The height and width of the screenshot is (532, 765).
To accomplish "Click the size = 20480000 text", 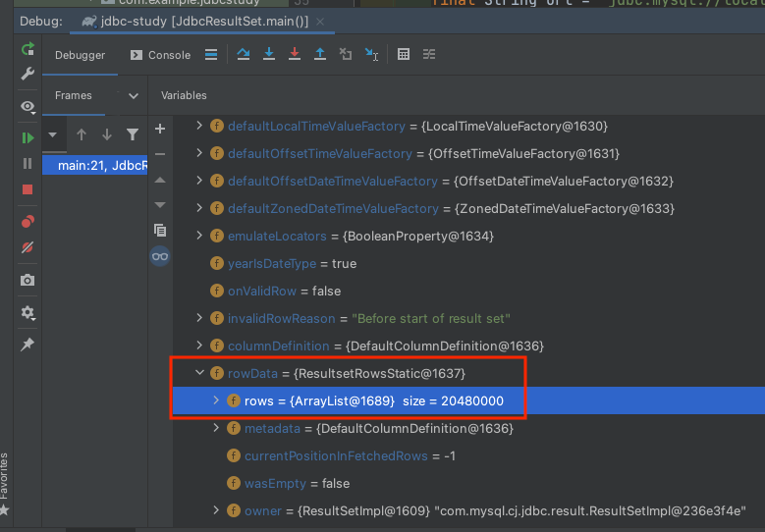I will coord(454,400).
